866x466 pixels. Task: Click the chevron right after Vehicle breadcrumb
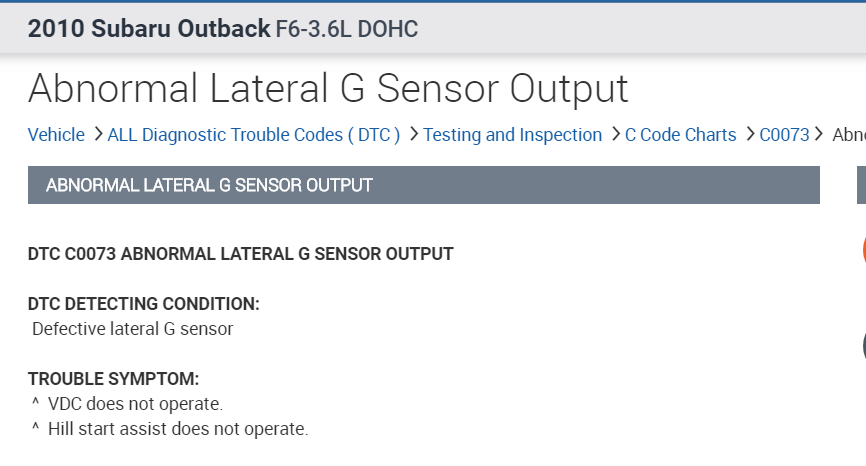point(97,134)
